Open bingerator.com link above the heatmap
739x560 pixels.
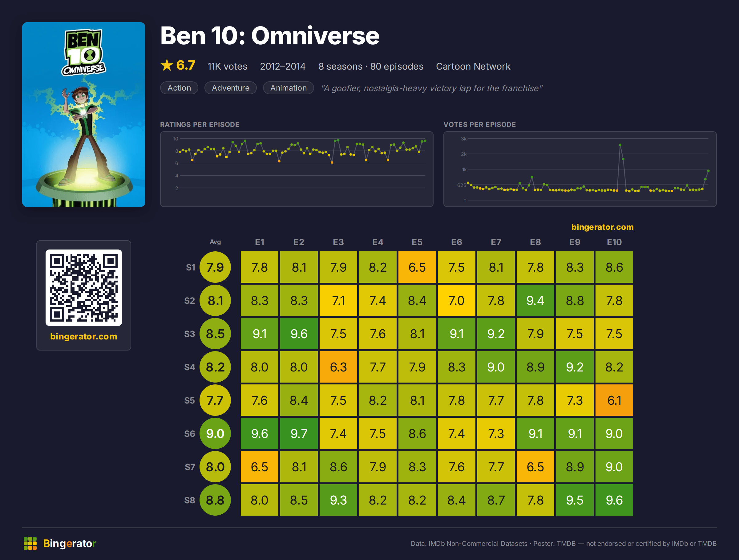click(x=602, y=227)
